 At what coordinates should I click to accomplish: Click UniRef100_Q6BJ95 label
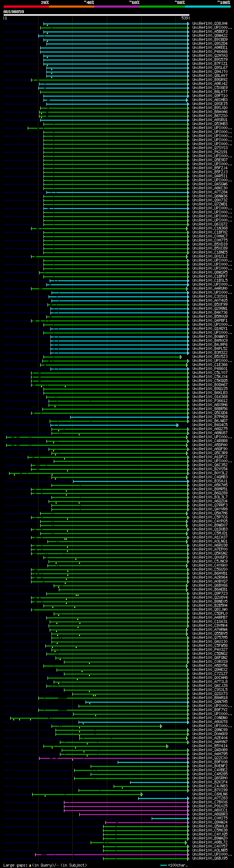point(210,859)
